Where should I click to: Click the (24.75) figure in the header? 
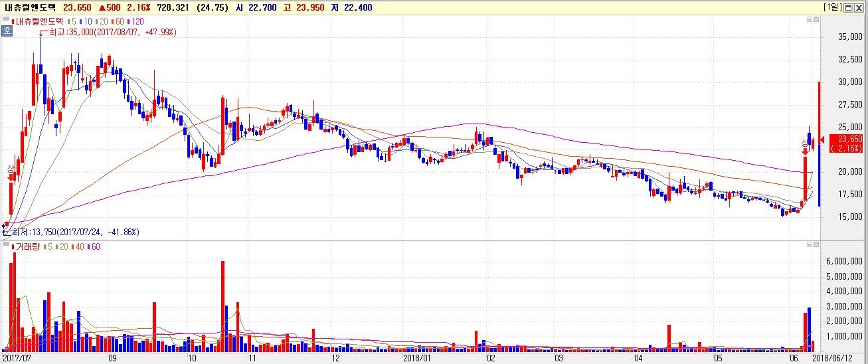[211, 8]
